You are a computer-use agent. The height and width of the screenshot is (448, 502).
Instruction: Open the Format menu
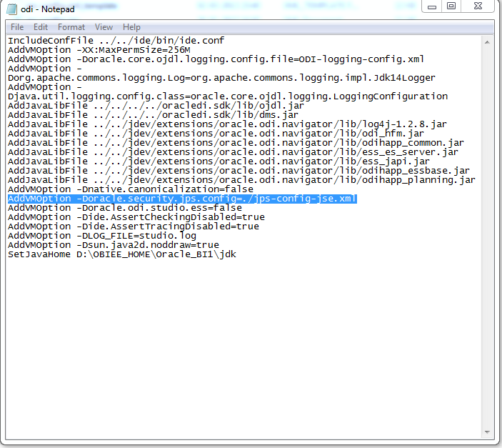[71, 27]
